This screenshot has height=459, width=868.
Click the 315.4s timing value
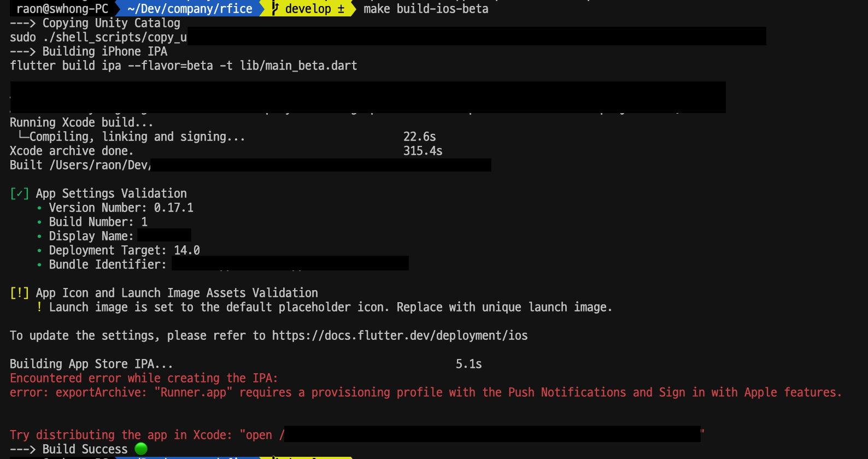[423, 151]
